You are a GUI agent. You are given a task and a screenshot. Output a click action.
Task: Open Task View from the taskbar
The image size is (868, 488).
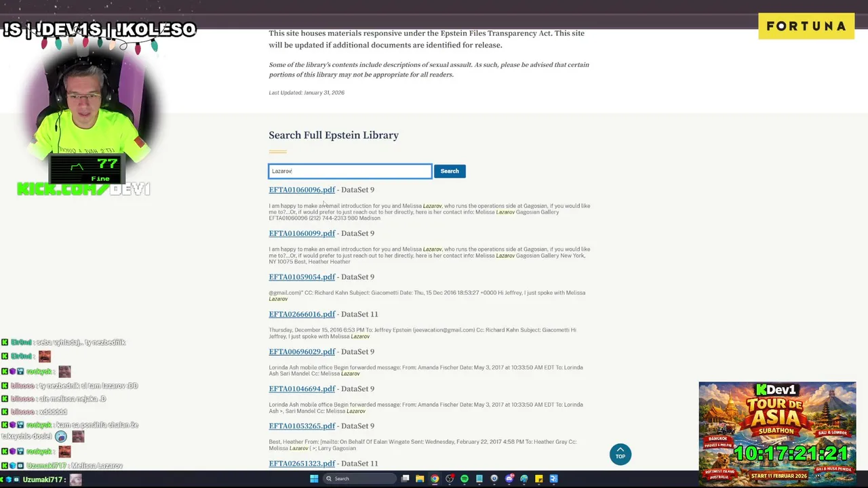(405, 479)
